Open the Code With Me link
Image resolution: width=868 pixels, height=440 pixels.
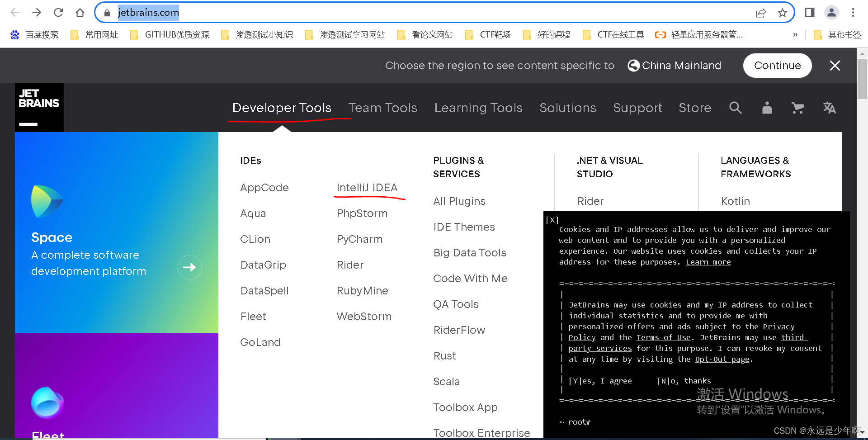pos(470,279)
